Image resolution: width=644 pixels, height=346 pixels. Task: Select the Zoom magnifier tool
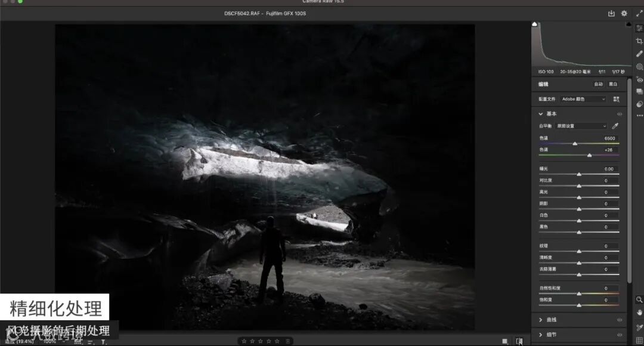point(639,299)
